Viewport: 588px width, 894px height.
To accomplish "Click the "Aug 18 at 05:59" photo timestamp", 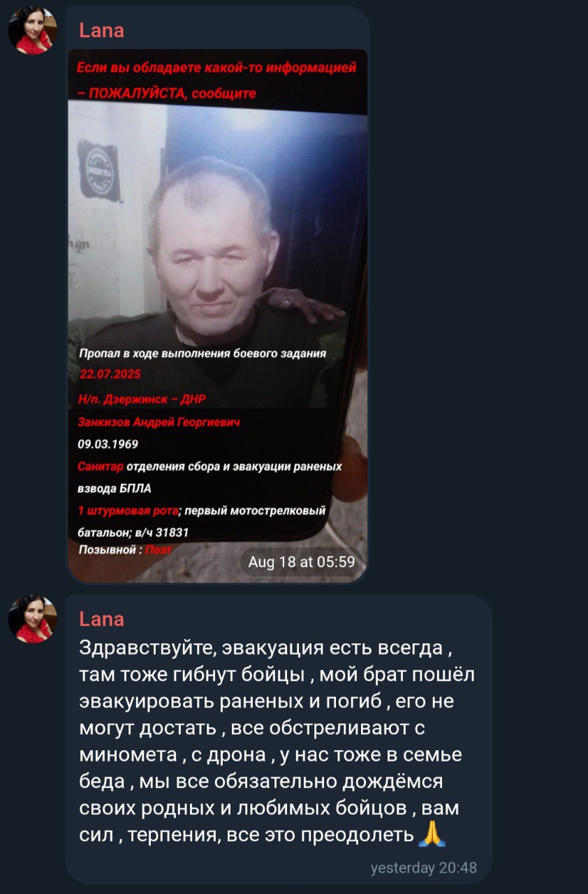I will 302,562.
